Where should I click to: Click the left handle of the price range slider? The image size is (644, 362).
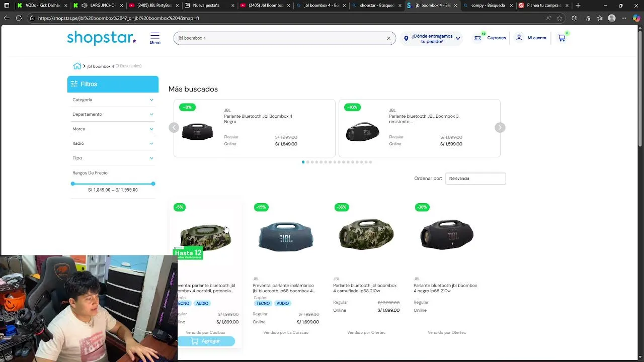point(73,184)
